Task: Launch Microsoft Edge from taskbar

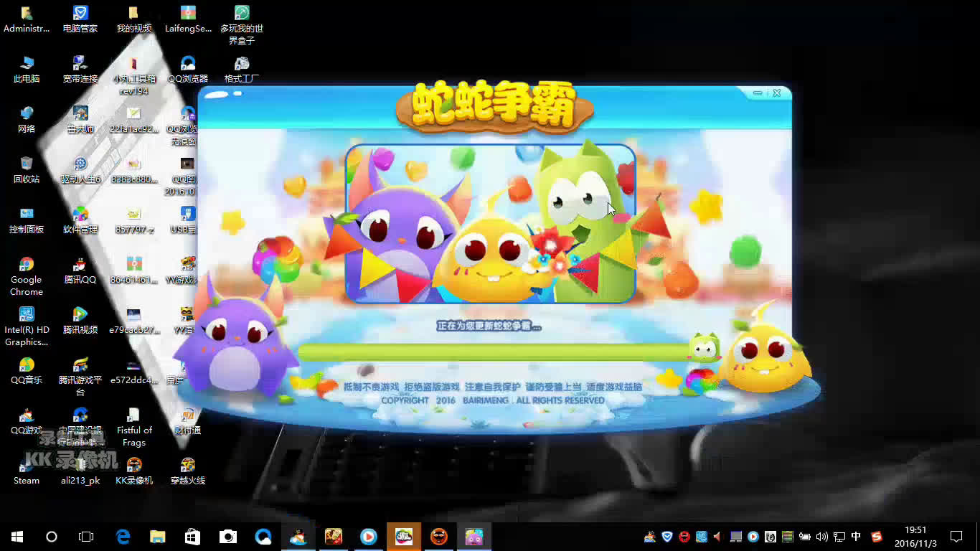Action: [123, 537]
